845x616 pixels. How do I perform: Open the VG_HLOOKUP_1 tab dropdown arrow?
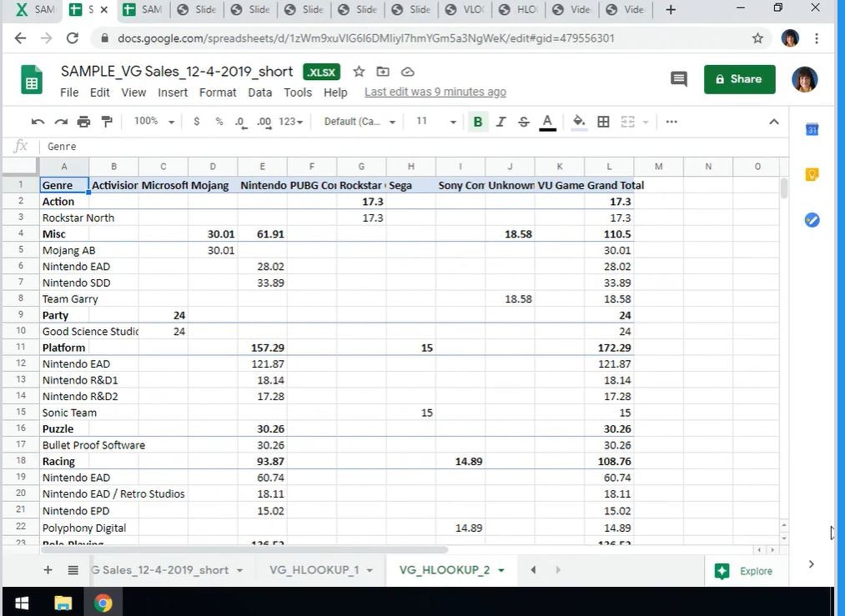click(x=370, y=570)
